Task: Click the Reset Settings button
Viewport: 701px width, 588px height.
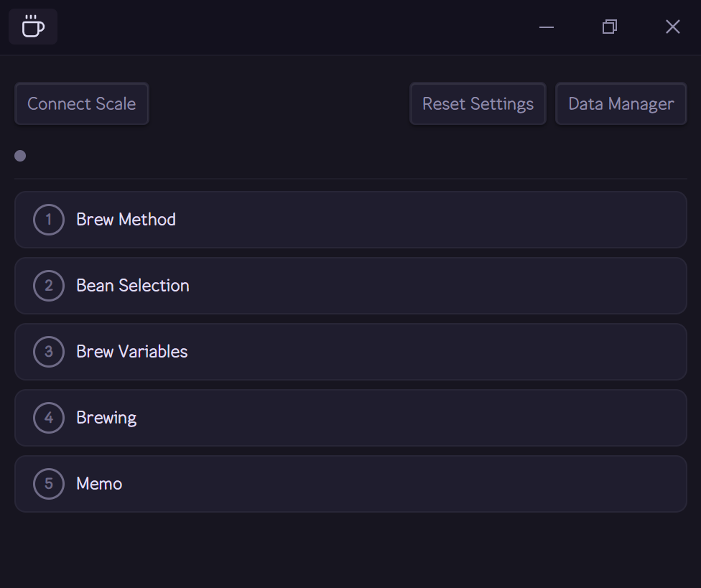Action: pyautogui.click(x=478, y=103)
